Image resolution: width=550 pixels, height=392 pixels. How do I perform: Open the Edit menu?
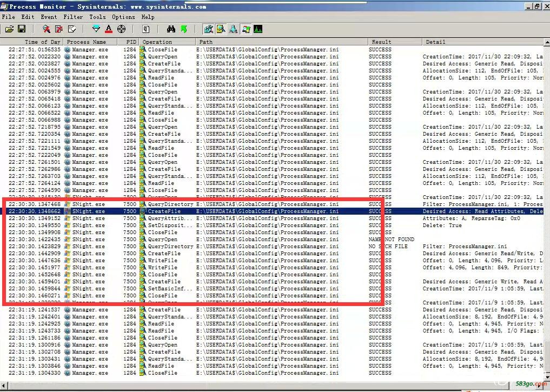pos(28,17)
